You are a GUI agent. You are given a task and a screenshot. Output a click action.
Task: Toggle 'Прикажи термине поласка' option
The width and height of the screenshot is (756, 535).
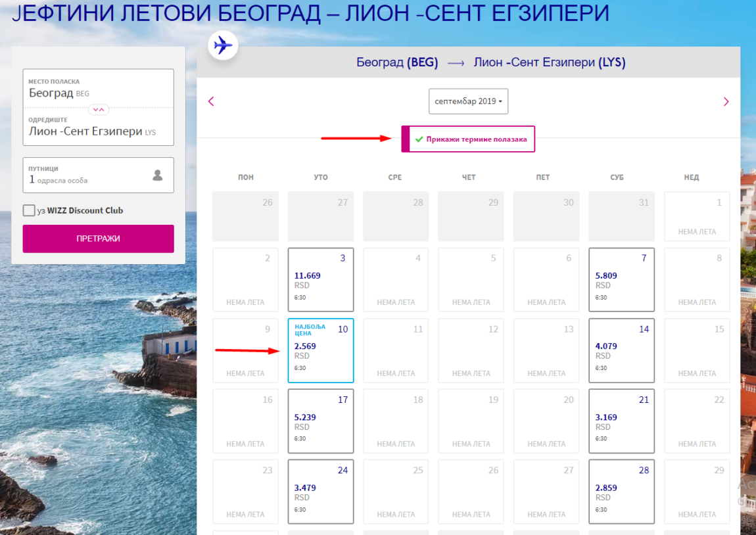click(x=468, y=139)
